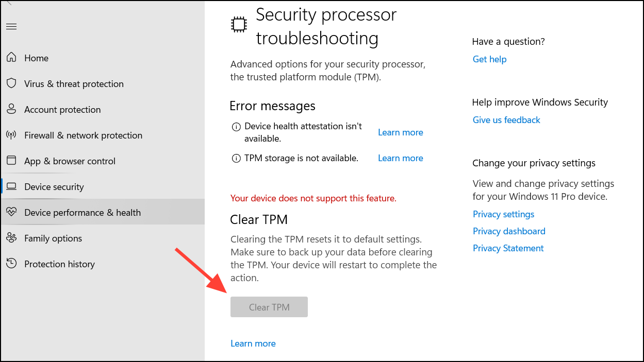This screenshot has width=644, height=362.
Task: Open the Get help link
Action: coord(489,59)
